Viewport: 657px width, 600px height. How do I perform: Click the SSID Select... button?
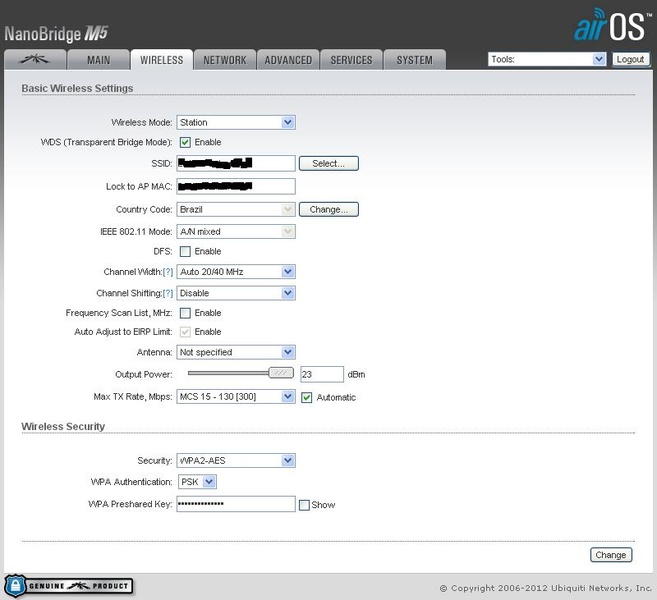(x=328, y=163)
